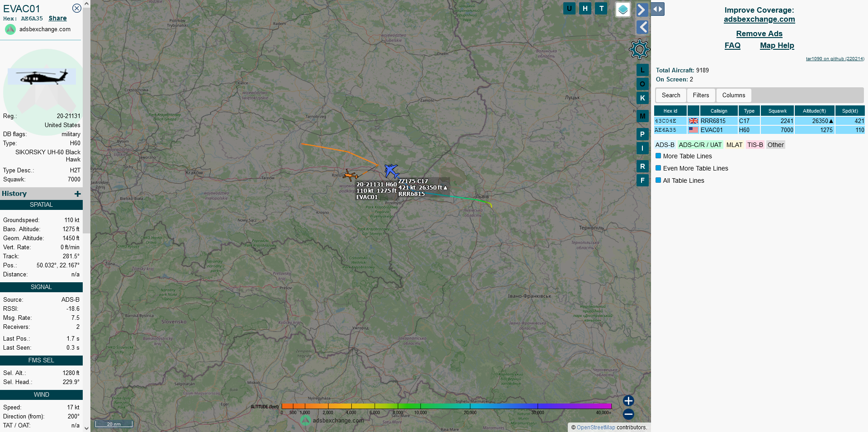The height and width of the screenshot is (432, 868).
Task: Click the SPATIAL section header
Action: 41,205
